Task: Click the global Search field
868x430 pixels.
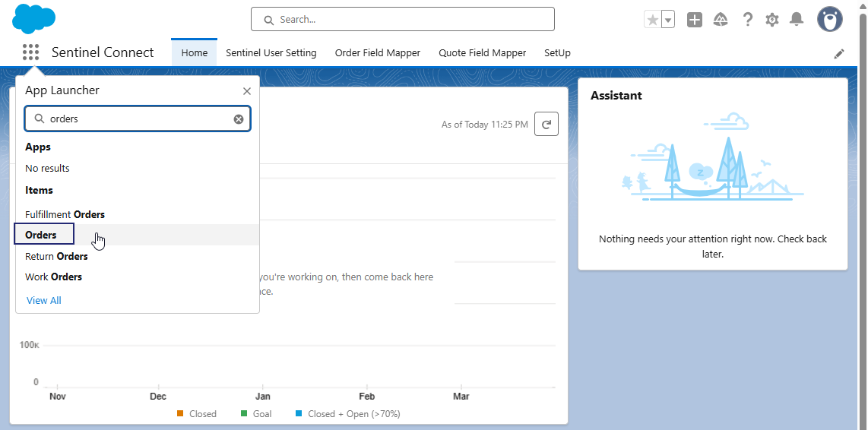Action: [403, 19]
